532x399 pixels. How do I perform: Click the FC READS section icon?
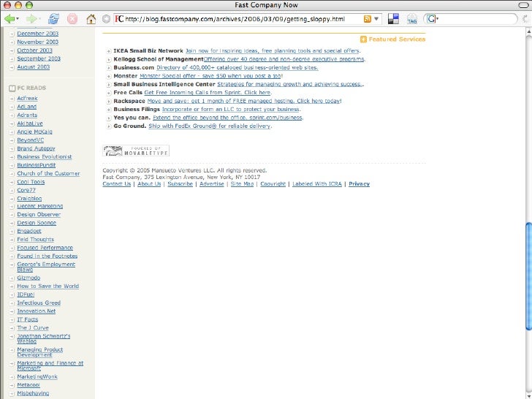(x=12, y=88)
